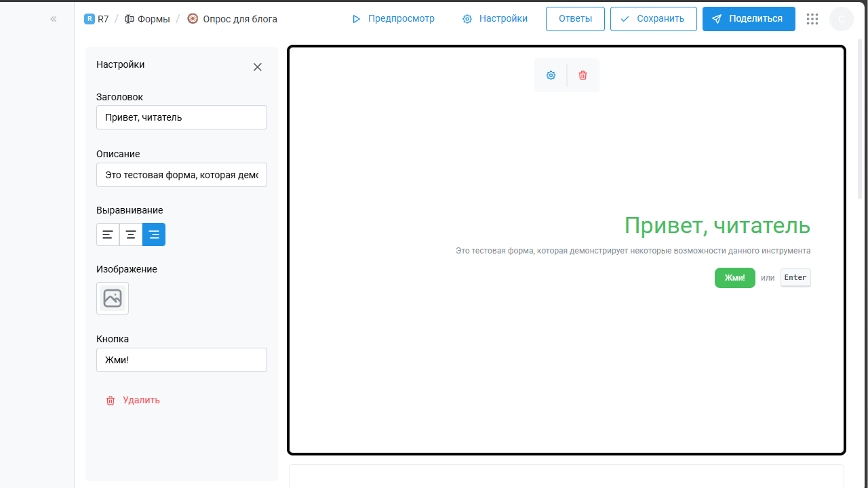868x488 pixels.
Task: Close the Настройки side panel
Action: (258, 67)
